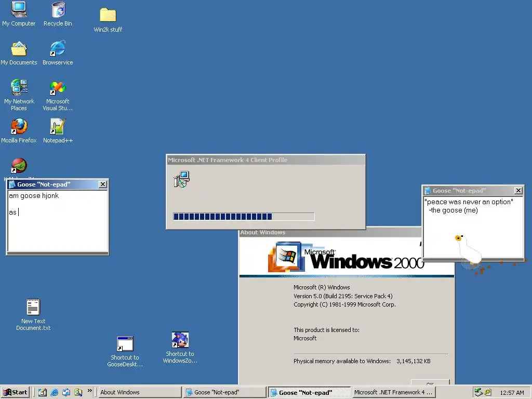Close the right Goose Not-epad window
This screenshot has height=399, width=532.
click(518, 191)
